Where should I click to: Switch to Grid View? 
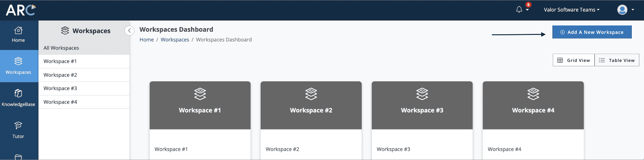(574, 60)
